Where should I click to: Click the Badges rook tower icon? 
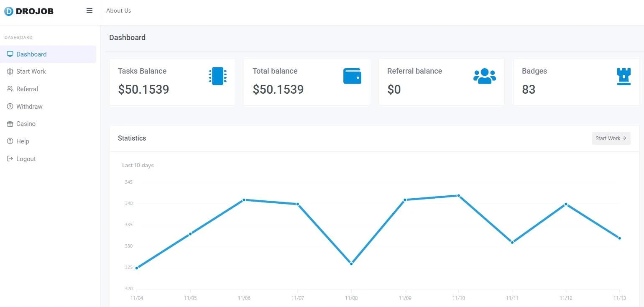coord(624,77)
